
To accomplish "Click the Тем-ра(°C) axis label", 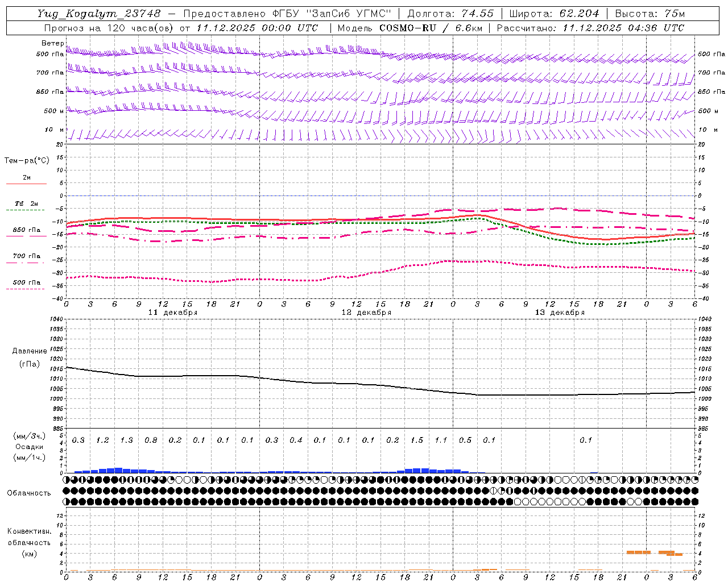I will pos(27,161).
